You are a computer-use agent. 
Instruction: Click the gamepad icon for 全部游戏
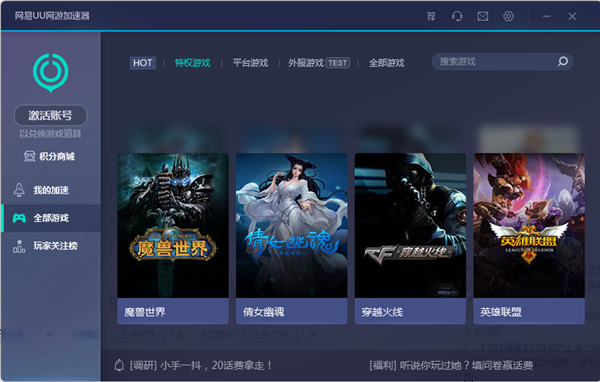[19, 218]
